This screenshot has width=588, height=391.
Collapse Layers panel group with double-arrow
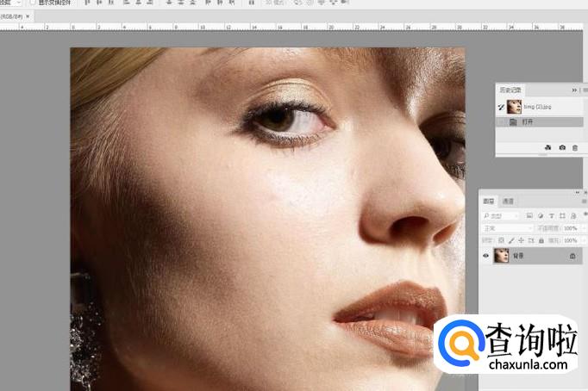click(x=578, y=193)
